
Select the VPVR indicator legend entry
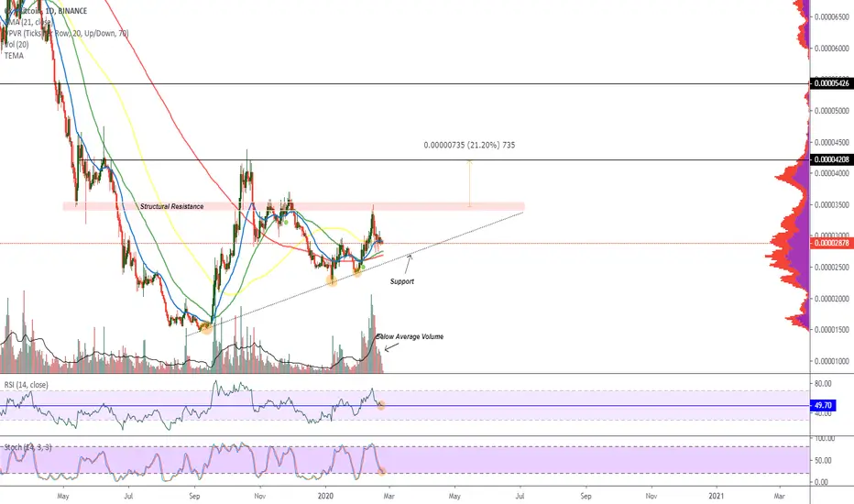tap(67, 33)
